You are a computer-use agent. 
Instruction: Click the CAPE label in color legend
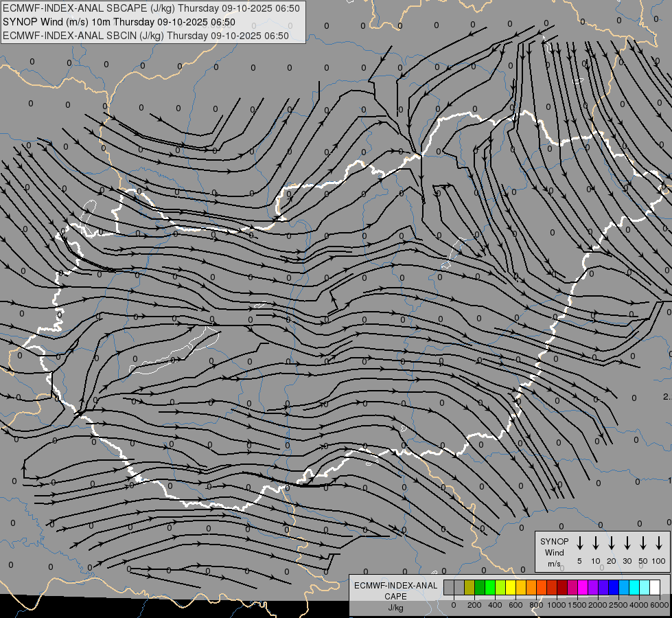click(395, 597)
